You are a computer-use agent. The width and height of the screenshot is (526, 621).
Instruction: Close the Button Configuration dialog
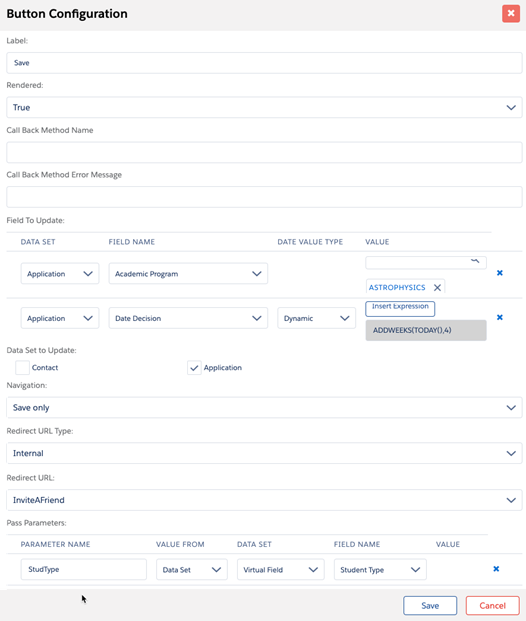pyautogui.click(x=511, y=13)
